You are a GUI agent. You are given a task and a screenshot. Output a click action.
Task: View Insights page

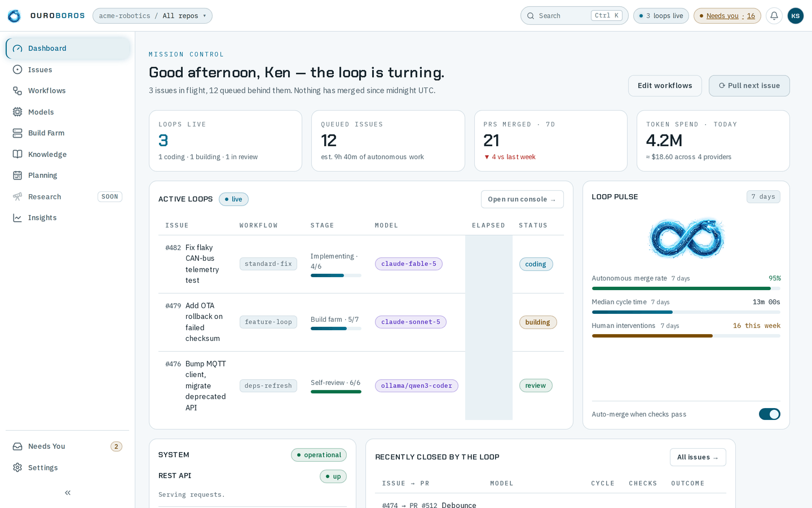tap(68, 218)
